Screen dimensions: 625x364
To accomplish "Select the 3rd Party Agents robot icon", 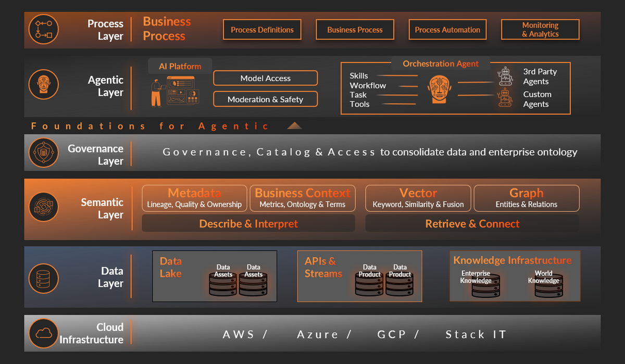I will [505, 76].
